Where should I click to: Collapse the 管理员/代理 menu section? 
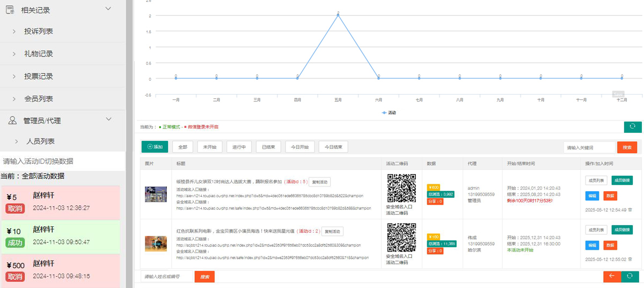point(108,120)
